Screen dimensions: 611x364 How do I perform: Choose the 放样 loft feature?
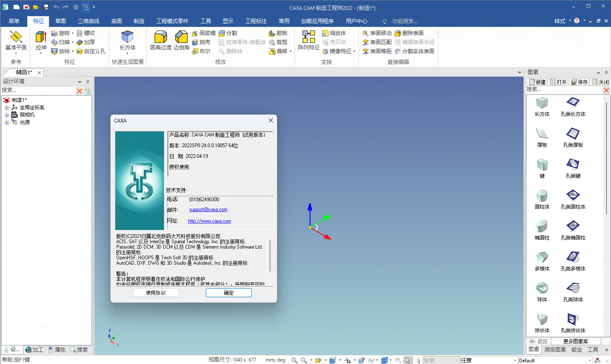click(60, 51)
